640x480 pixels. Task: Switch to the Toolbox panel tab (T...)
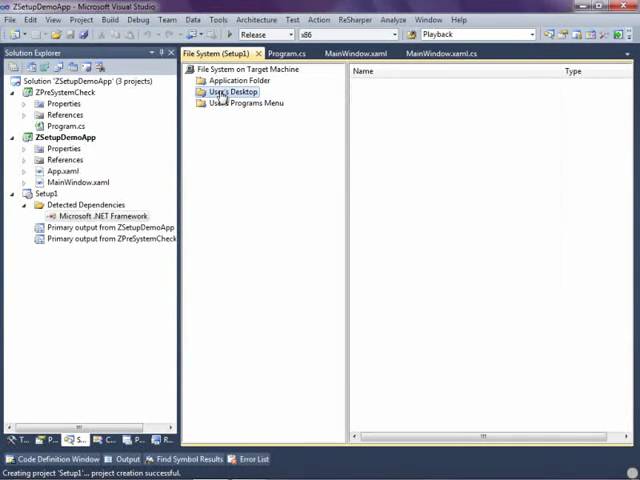pyautogui.click(x=18, y=440)
